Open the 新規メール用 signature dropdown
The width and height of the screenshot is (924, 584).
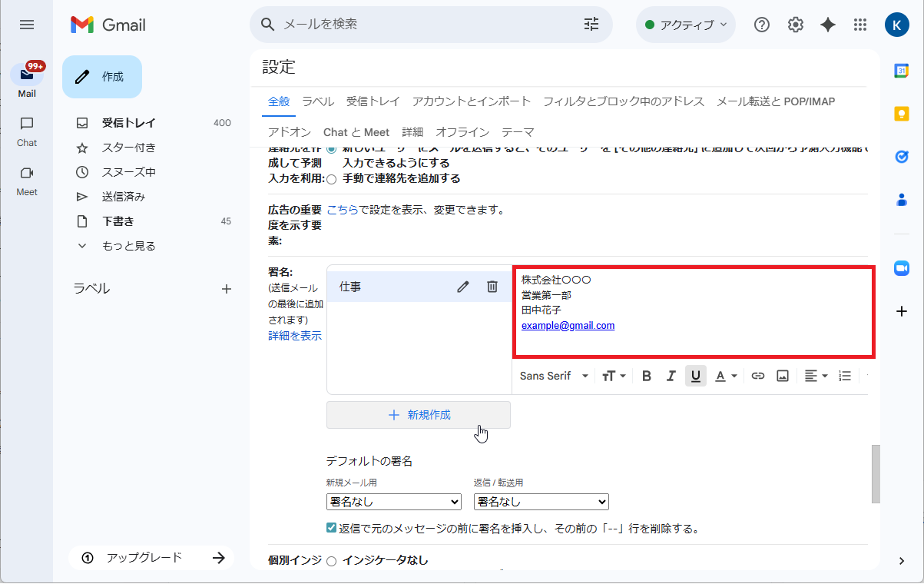(393, 501)
